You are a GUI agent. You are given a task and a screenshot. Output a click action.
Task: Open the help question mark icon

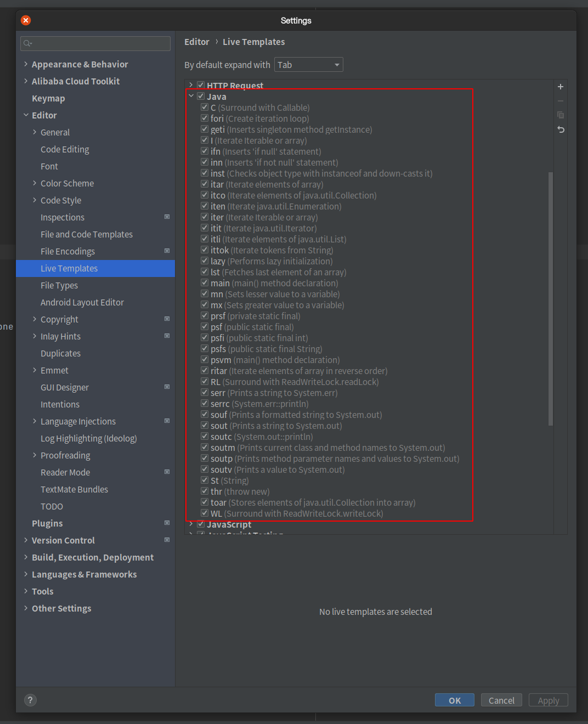31,700
